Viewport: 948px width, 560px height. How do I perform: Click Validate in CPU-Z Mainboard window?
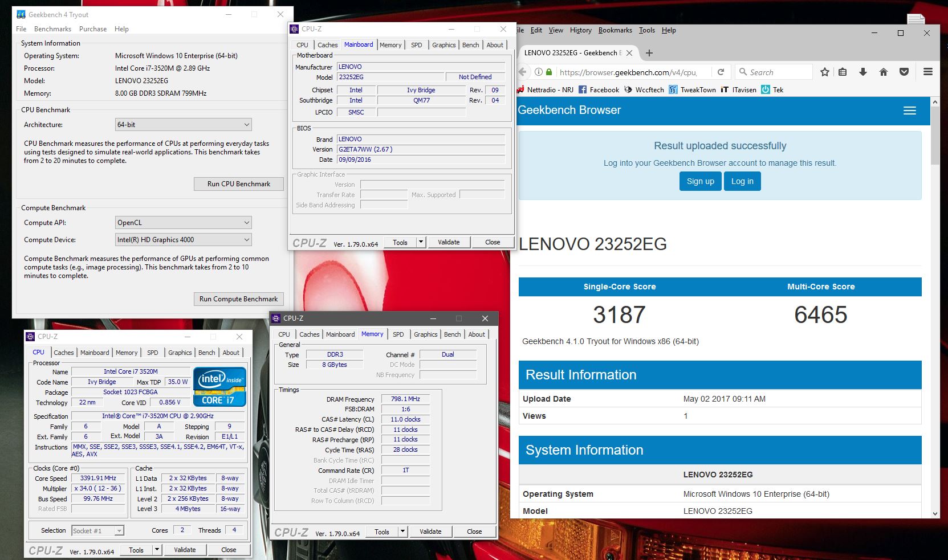[x=449, y=242]
